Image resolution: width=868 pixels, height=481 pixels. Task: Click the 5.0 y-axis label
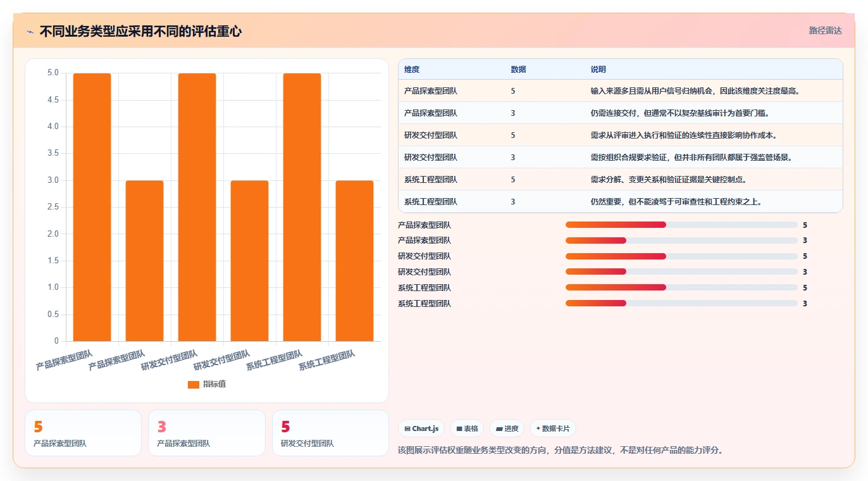(x=53, y=73)
